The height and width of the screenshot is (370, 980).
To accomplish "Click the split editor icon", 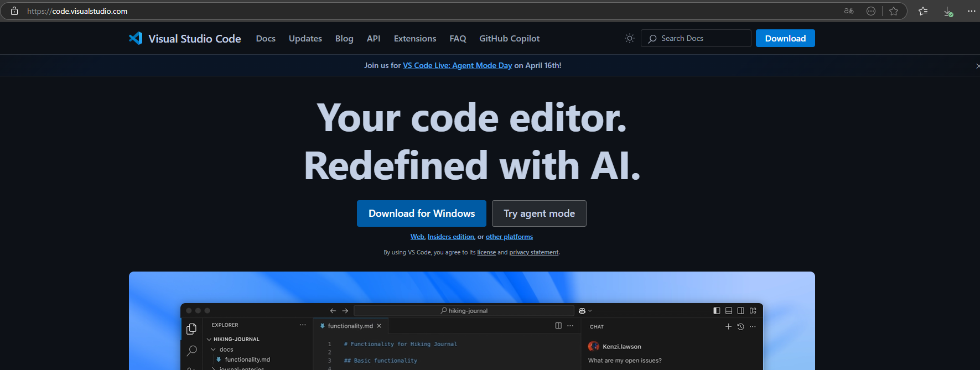I will coord(558,326).
